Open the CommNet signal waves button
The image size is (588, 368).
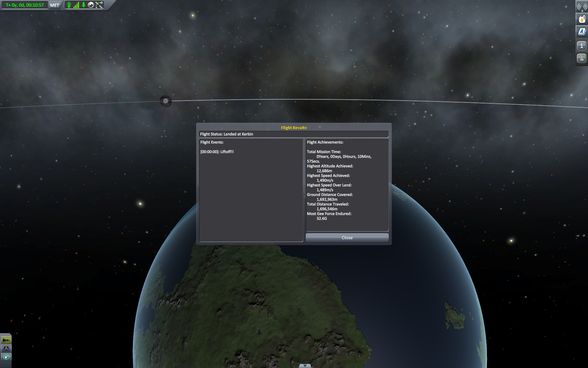pos(582,7)
